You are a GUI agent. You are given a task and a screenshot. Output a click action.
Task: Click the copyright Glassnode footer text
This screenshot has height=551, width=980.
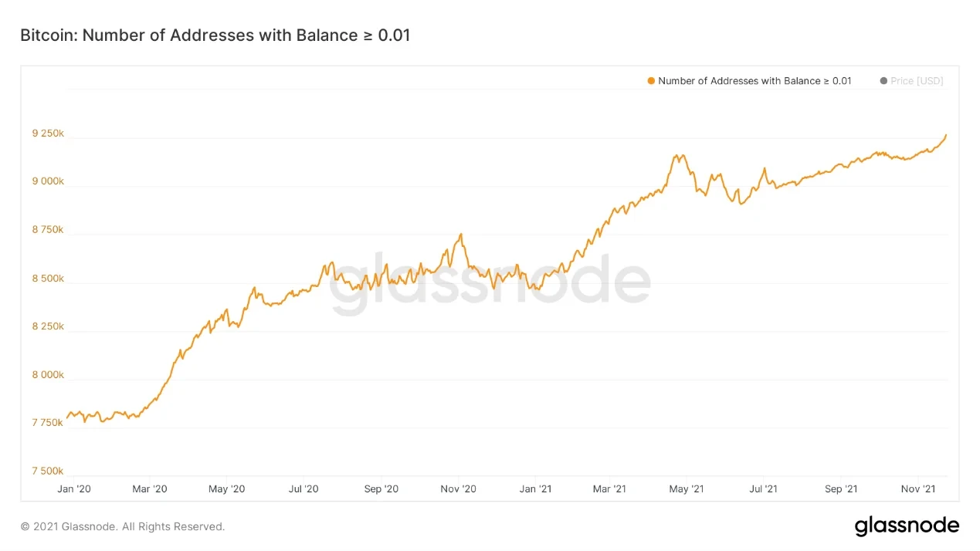pyautogui.click(x=123, y=526)
